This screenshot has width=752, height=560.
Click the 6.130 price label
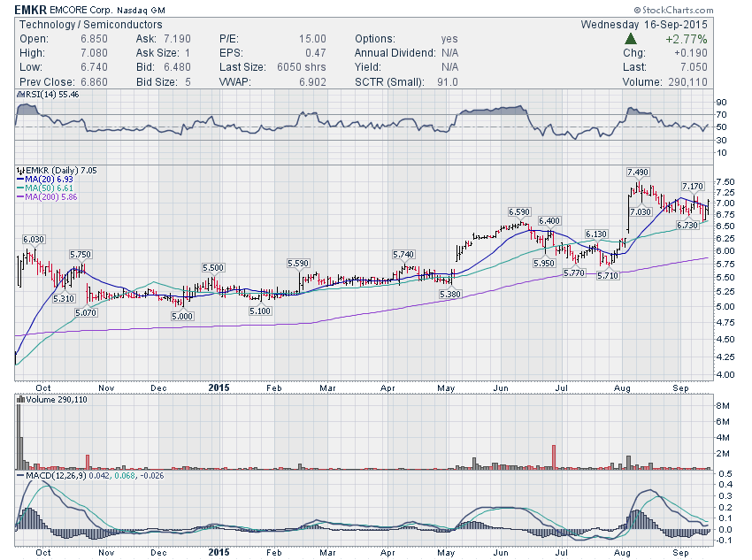click(596, 234)
